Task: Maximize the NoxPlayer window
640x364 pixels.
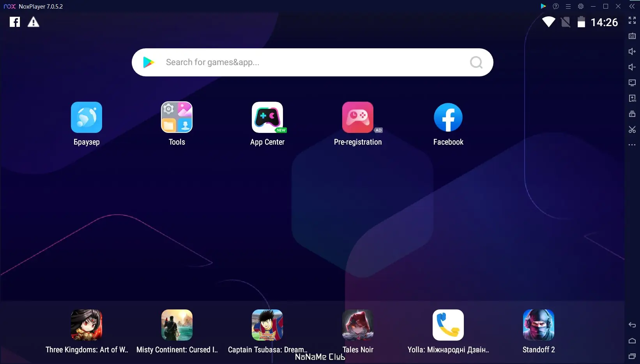Action: 606,6
